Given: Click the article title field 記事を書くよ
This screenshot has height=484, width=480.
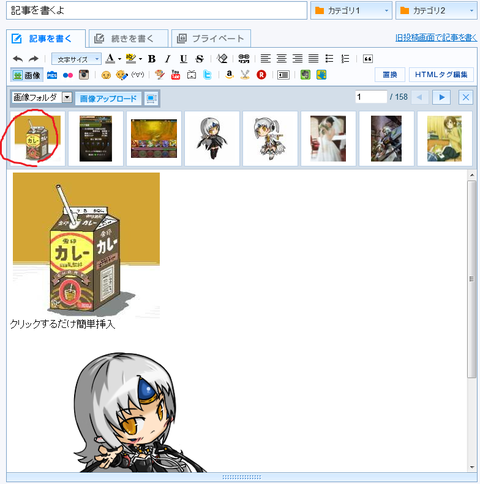Looking at the screenshot, I should (x=157, y=11).
